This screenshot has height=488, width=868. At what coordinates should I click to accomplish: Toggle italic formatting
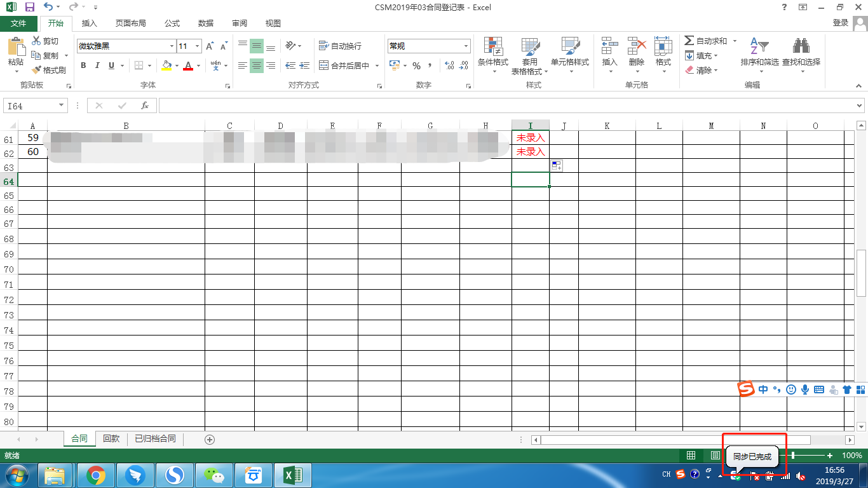pos(97,65)
